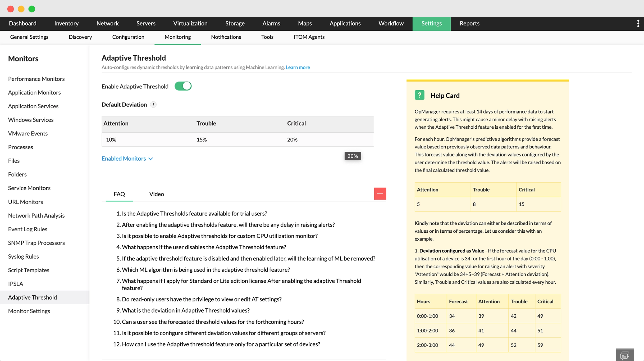644x361 pixels.
Task: Click the green Help Card question icon
Action: 419,95
